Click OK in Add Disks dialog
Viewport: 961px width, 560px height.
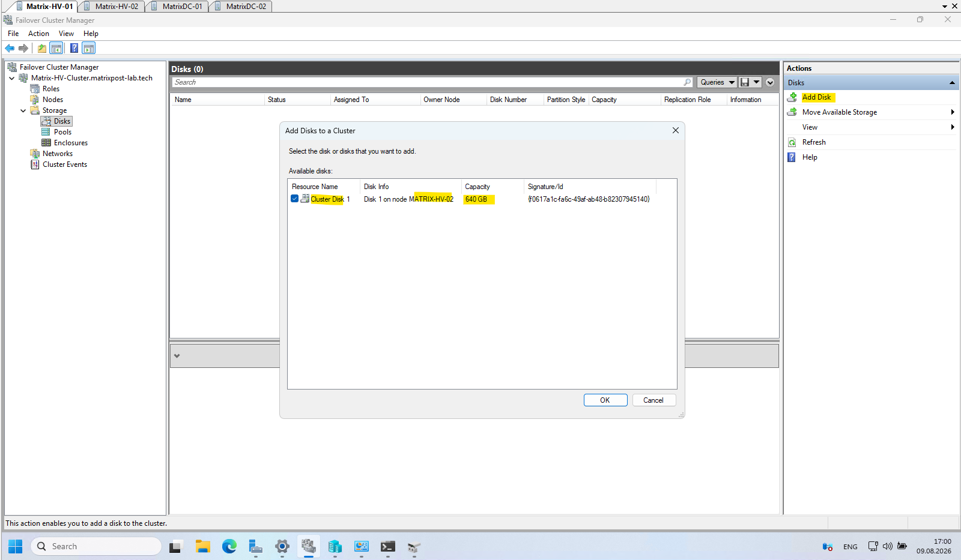605,400
